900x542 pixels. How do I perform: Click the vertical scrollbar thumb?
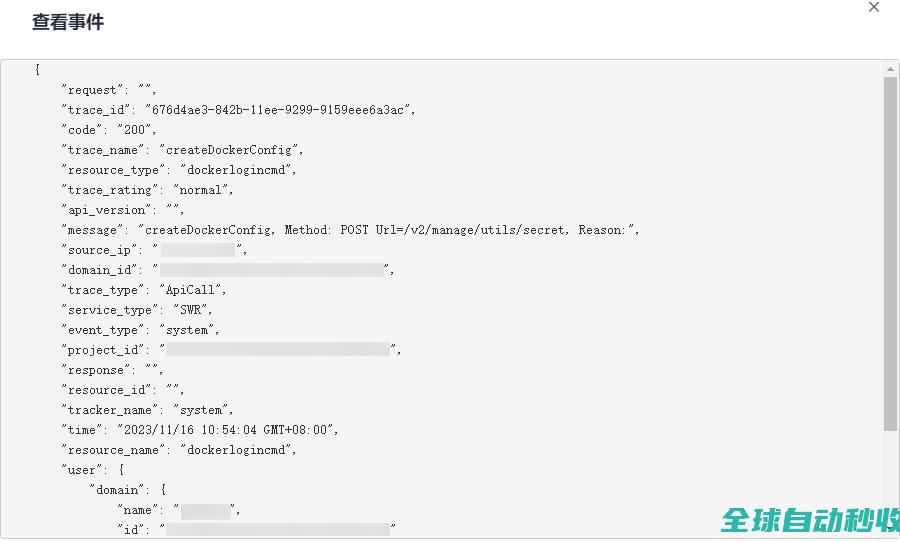890,250
